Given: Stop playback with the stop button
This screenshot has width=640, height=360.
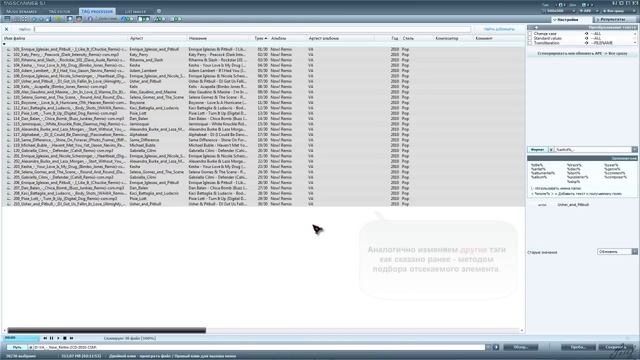Looking at the screenshot, I should click(x=64, y=338).
